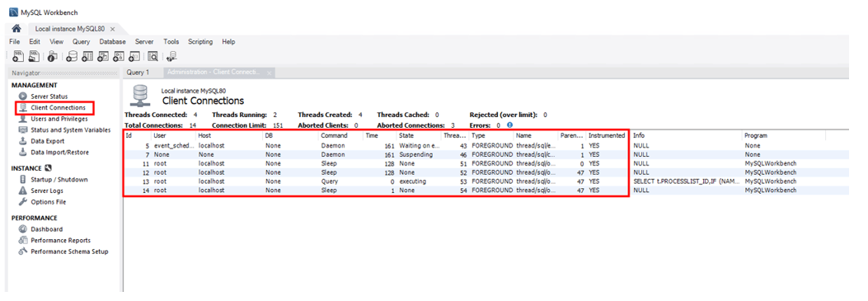Image resolution: width=868 pixels, height=301 pixels.
Task: Sort by the Type column header
Action: (491, 135)
